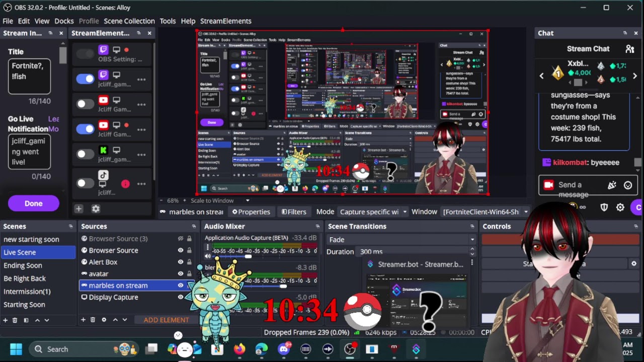This screenshot has width=644, height=362.
Task: Open the Window selection dropdown
Action: [485, 212]
